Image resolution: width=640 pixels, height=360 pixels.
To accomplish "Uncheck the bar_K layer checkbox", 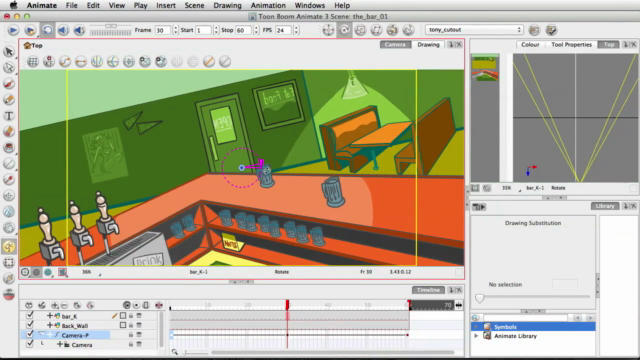I will pos(29,316).
